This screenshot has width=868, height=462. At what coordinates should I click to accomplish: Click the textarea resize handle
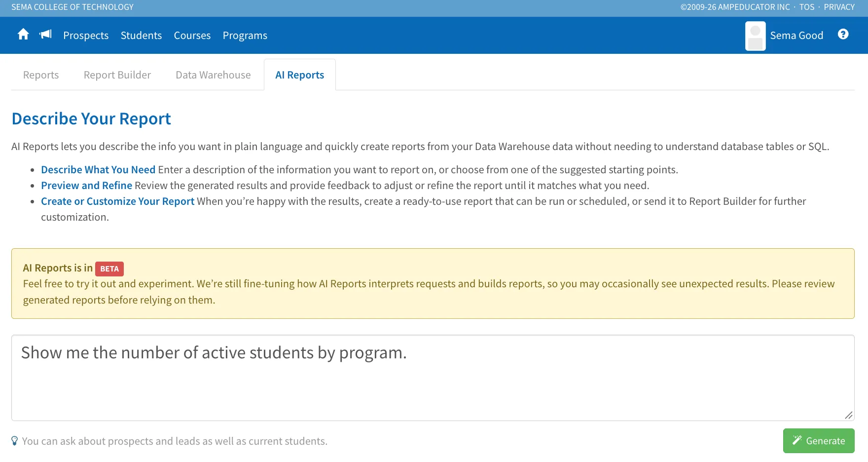coord(849,415)
